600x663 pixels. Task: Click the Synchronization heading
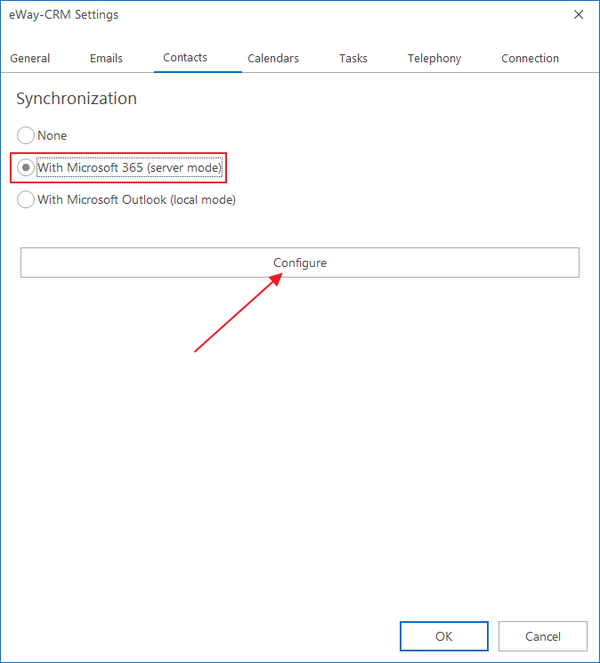pos(77,99)
